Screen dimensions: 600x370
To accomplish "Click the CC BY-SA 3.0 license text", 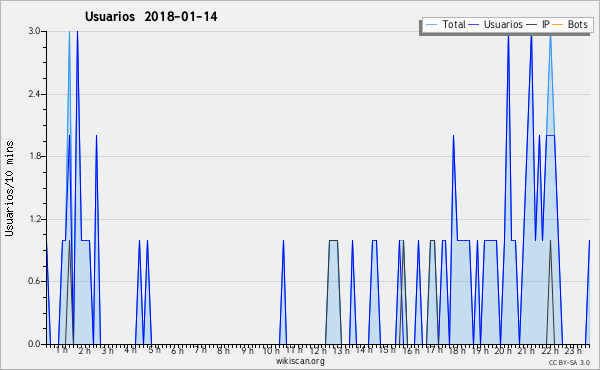I will [x=569, y=362].
